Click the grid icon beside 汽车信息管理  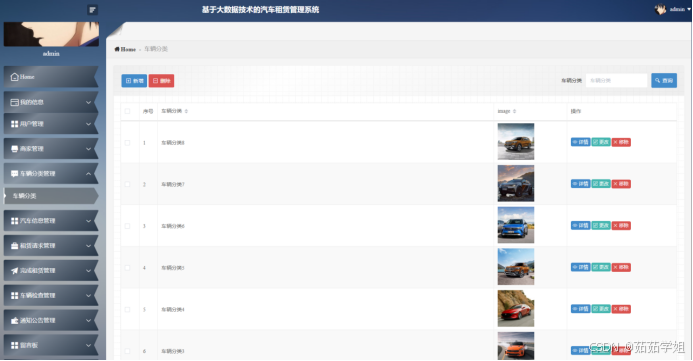click(x=15, y=220)
